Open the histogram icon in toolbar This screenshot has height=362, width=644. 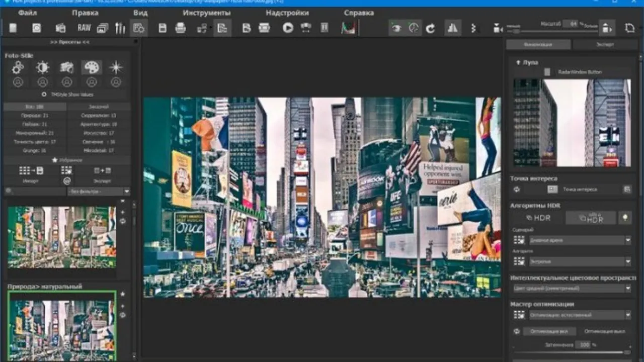(x=348, y=28)
